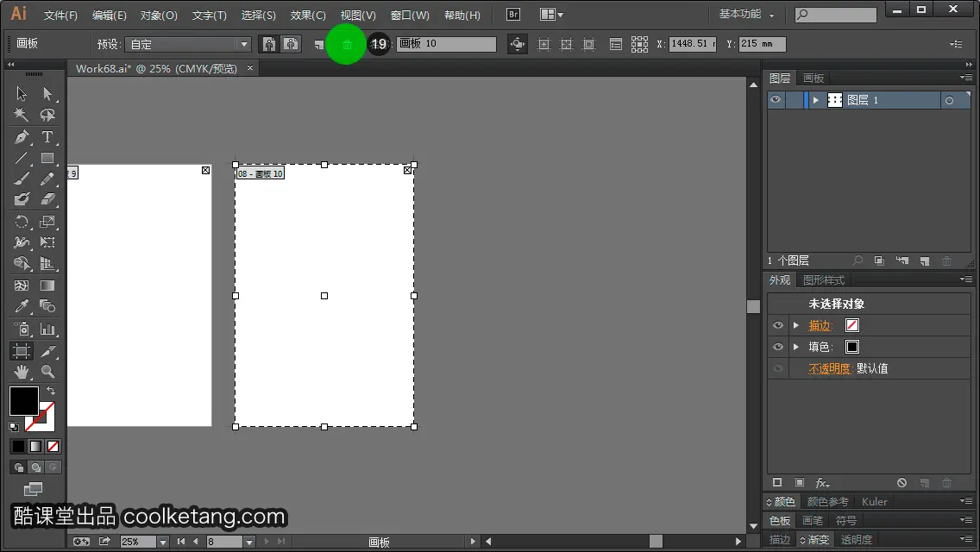The height and width of the screenshot is (552, 980).
Task: Pick the Lasso tool
Action: pyautogui.click(x=47, y=115)
